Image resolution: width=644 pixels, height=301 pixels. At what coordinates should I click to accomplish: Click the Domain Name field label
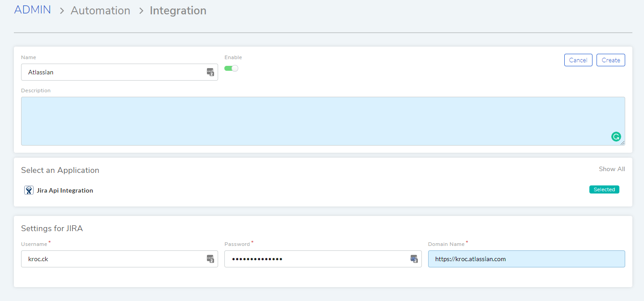[x=447, y=244]
